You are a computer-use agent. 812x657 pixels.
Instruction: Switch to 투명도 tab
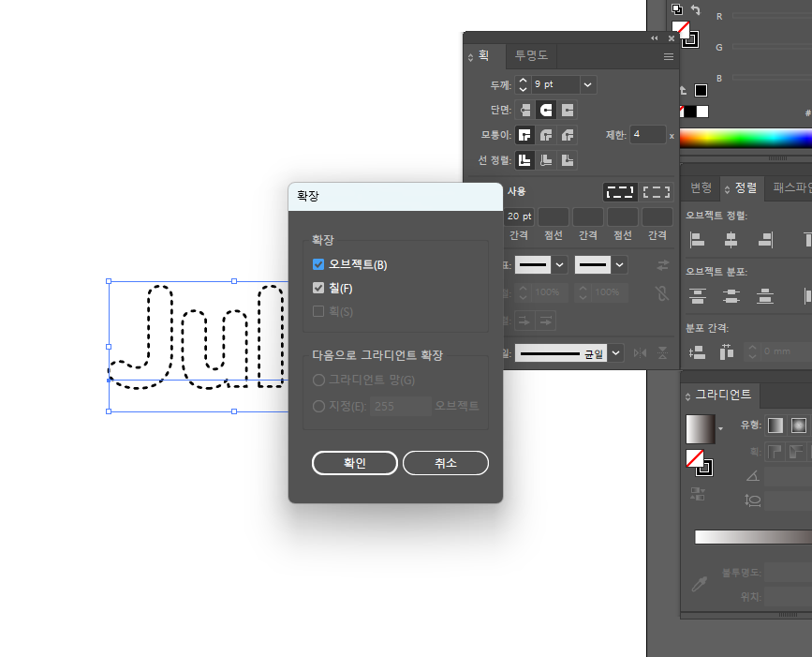[531, 55]
